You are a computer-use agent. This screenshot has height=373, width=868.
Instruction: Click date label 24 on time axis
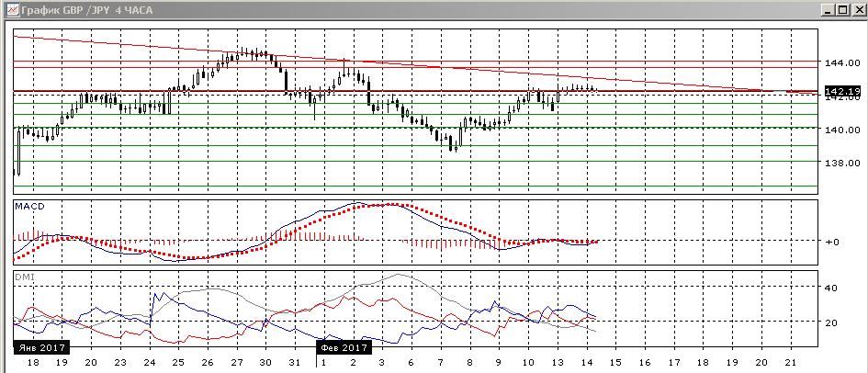pos(149,363)
